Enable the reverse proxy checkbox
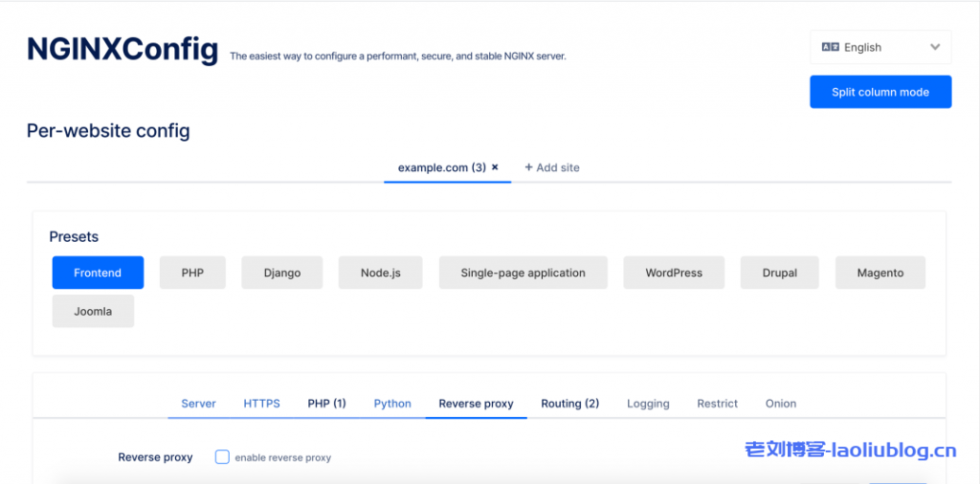The image size is (980, 484). [222, 457]
